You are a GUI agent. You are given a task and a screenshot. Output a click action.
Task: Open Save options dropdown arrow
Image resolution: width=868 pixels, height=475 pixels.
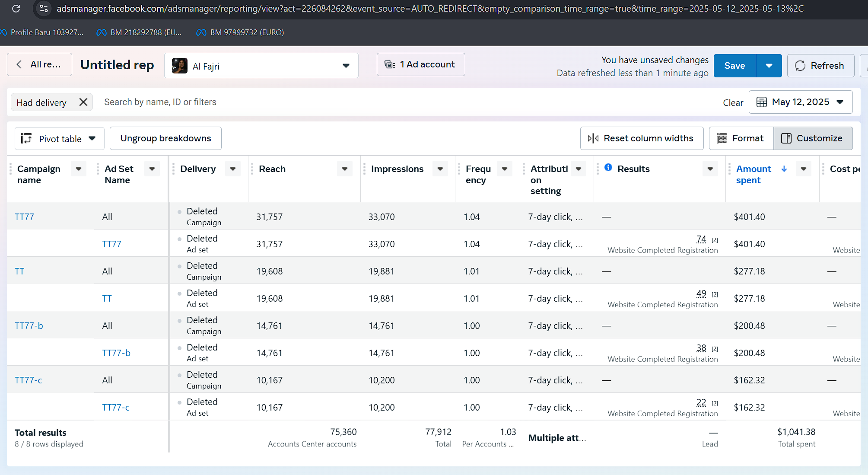pos(769,66)
